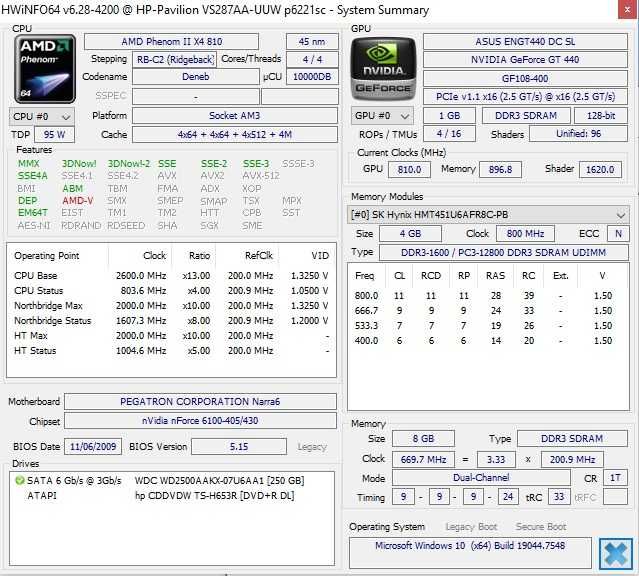Click the total memory size 8 GB field
Viewport: 639px width, 576px height.
pos(423,439)
